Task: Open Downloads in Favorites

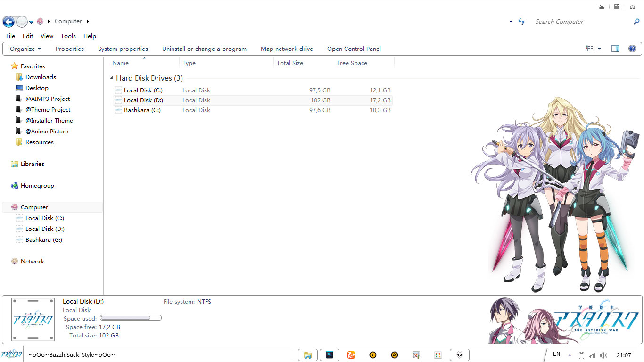Action: (41, 77)
